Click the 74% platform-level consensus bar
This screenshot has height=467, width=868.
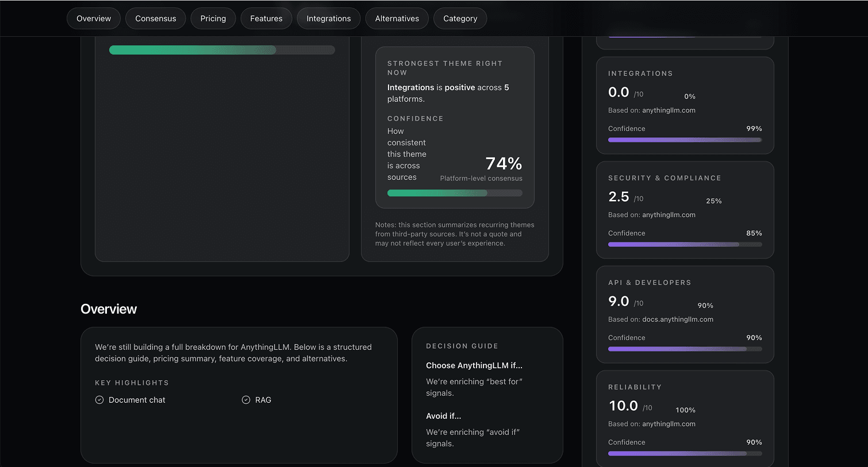click(455, 193)
